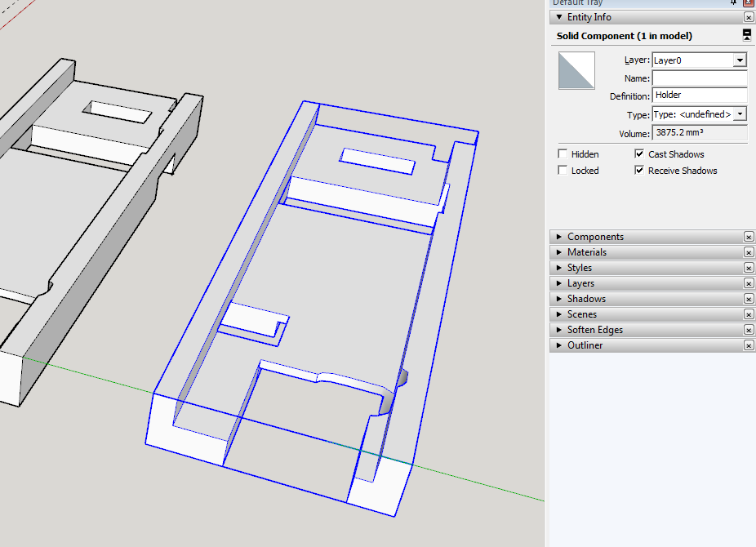Image resolution: width=756 pixels, height=547 pixels.
Task: Dismiss the Entity Info panel via its X icon
Action: 749,16
